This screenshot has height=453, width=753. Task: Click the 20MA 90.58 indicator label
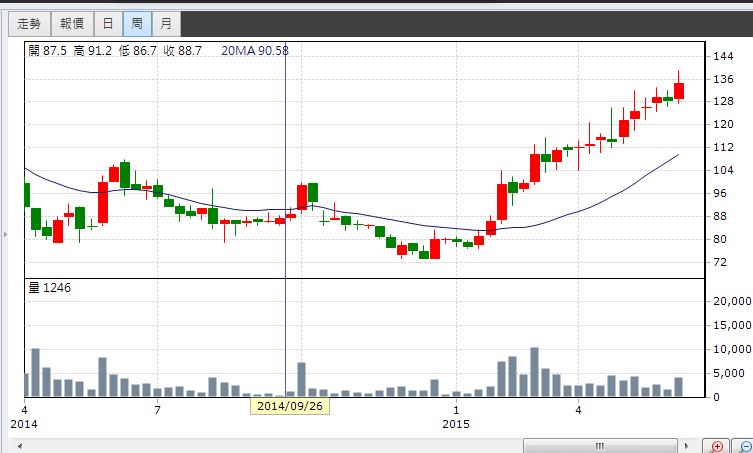click(255, 51)
